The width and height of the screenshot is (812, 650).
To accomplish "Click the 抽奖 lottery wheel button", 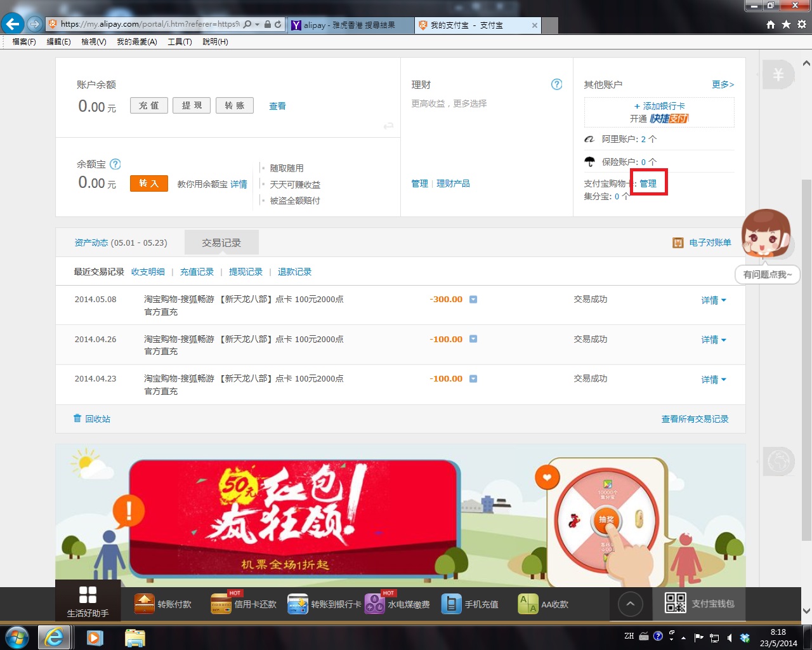I will pyautogui.click(x=606, y=520).
